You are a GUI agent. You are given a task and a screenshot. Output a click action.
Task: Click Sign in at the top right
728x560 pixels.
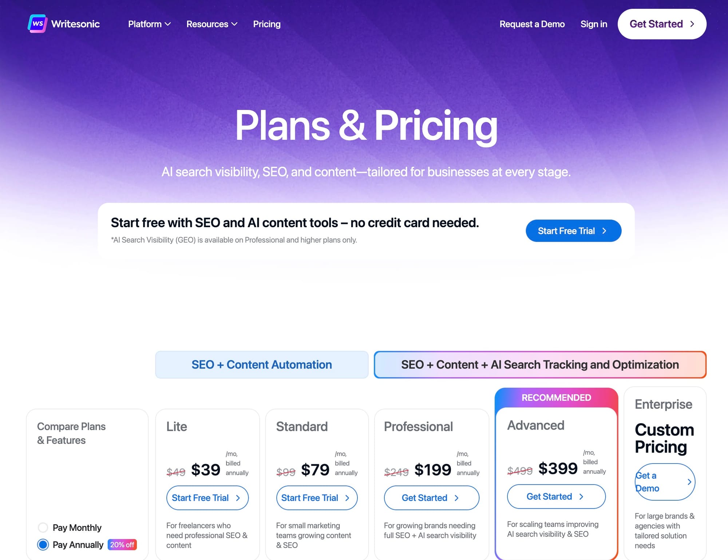594,24
